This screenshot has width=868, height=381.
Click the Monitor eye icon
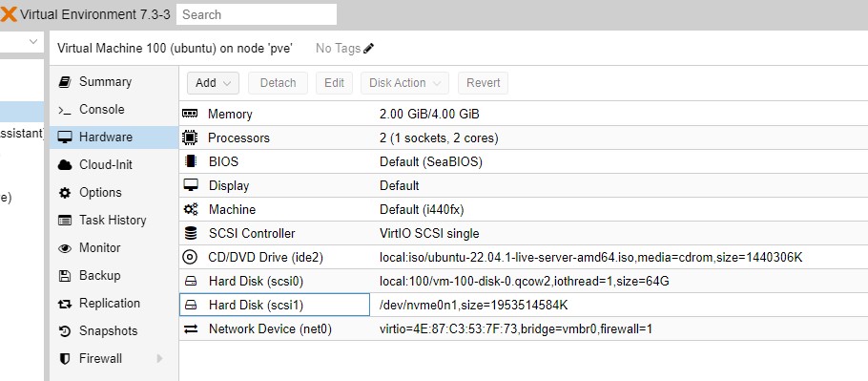tap(65, 248)
